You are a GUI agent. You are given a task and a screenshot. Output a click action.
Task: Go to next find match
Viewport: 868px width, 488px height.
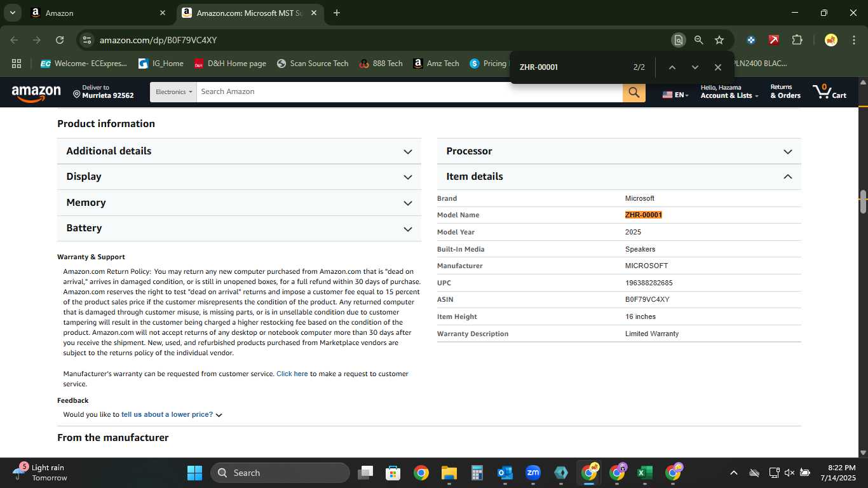coord(695,67)
